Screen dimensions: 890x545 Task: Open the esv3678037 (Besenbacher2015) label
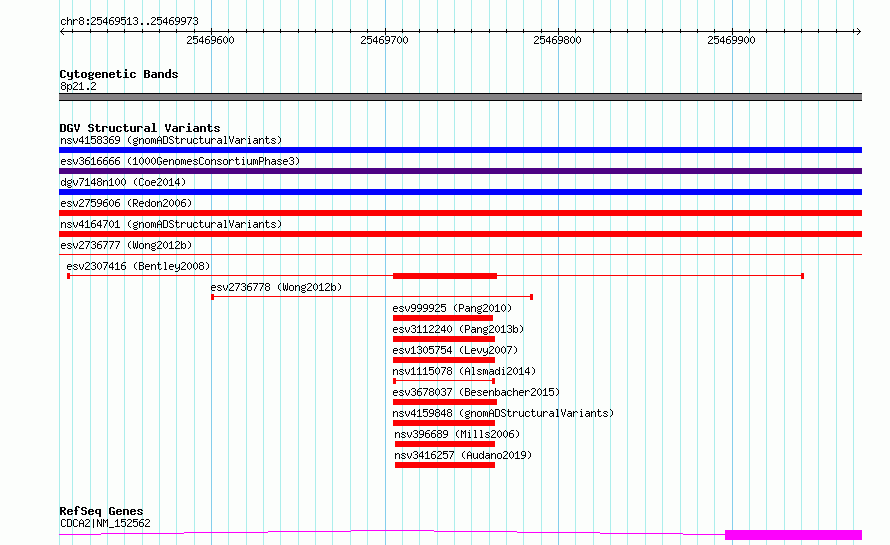[x=476, y=392]
